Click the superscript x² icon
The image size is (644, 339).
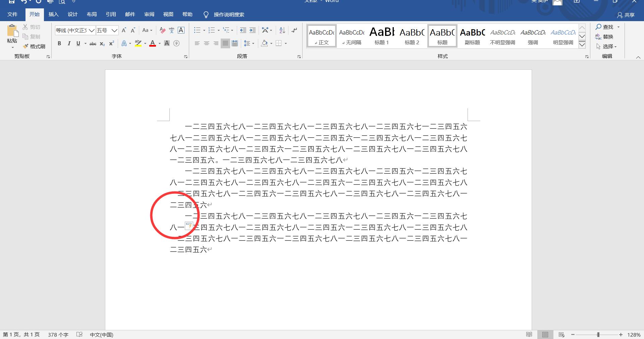tap(111, 43)
